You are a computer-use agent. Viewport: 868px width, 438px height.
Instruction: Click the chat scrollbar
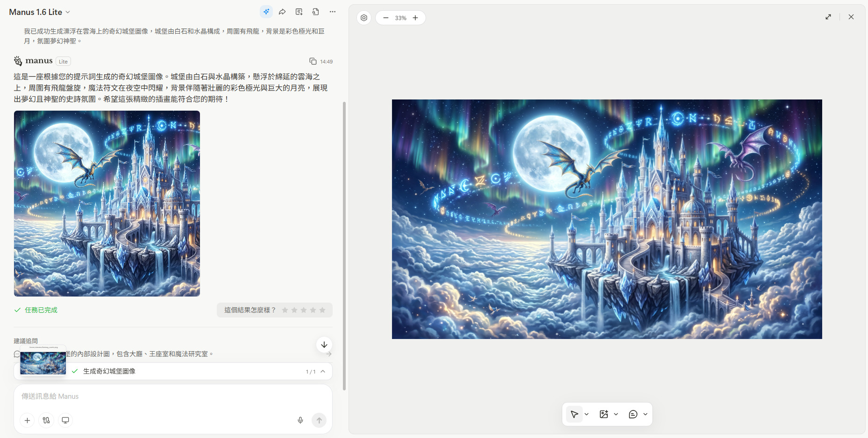(x=344, y=245)
